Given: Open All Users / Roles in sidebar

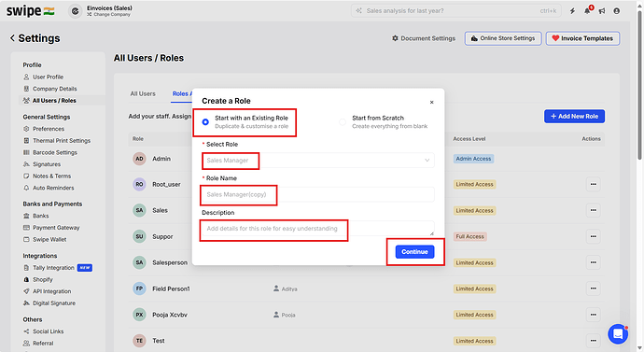Looking at the screenshot, I should click(49, 101).
